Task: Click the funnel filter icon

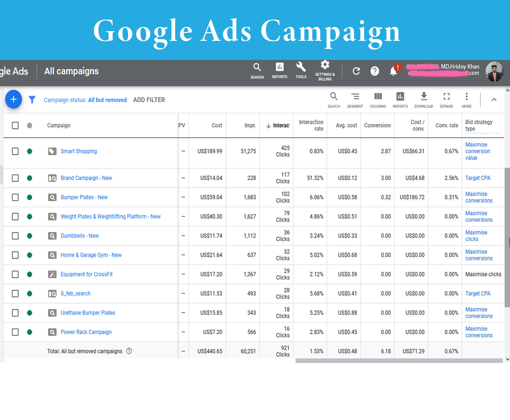Action: tap(32, 100)
